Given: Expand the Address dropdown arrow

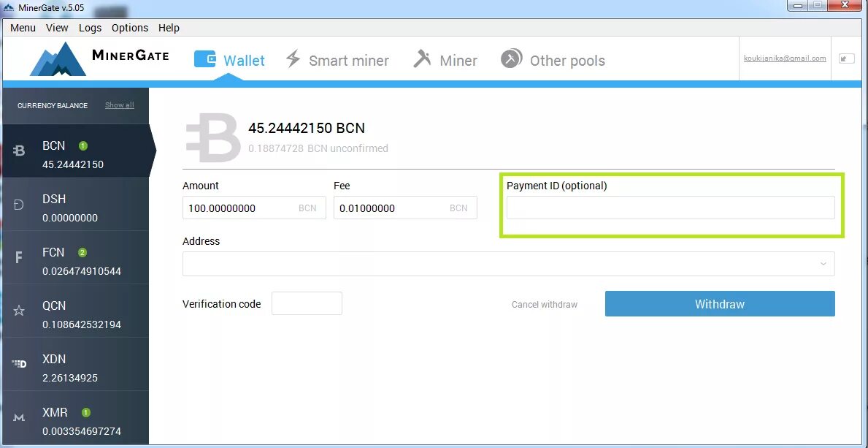Looking at the screenshot, I should 823,264.
